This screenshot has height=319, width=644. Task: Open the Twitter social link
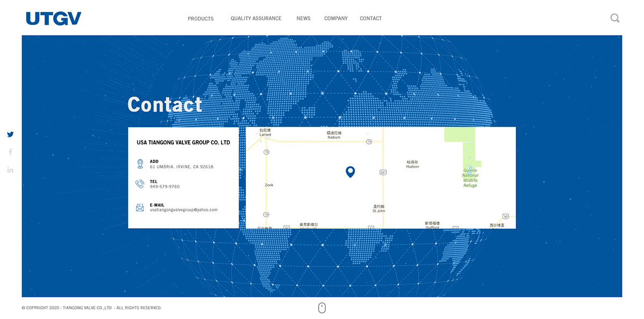pyautogui.click(x=10, y=135)
